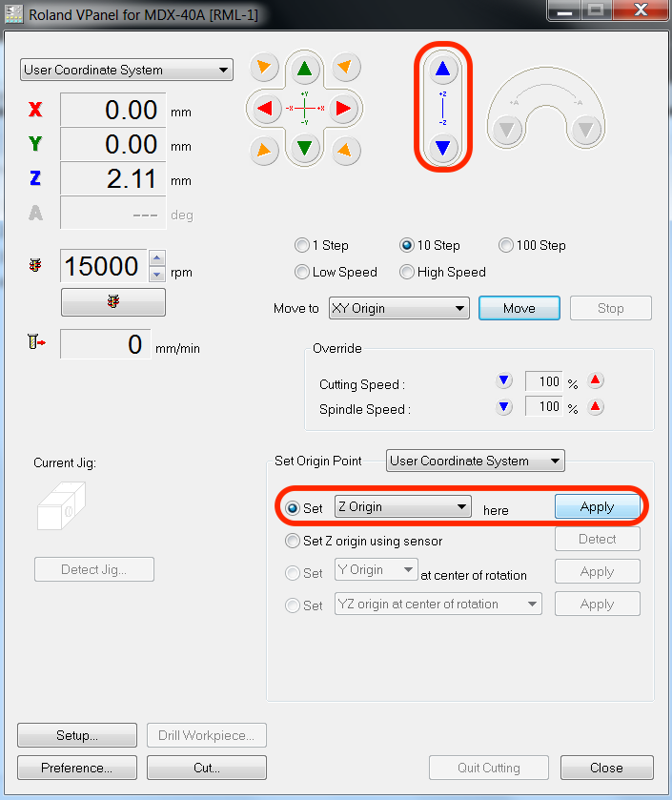The height and width of the screenshot is (800, 672).
Task: Open Set Origin Point coordinate system dropdown
Action: coord(476,461)
